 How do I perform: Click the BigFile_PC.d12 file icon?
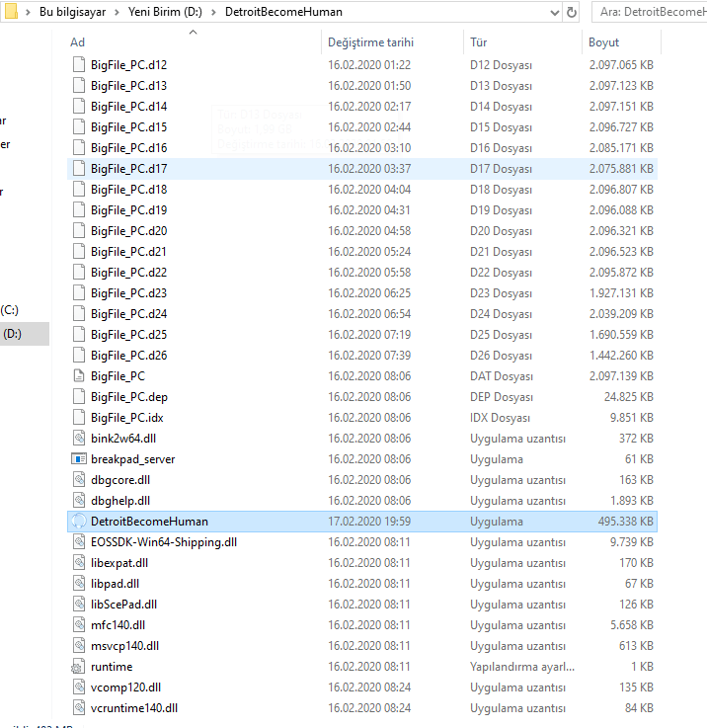coord(79,64)
